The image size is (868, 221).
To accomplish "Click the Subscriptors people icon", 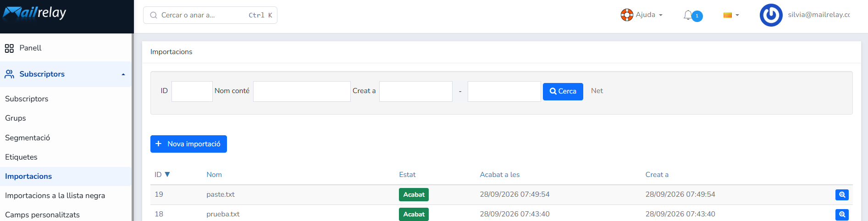I will pos(9,74).
